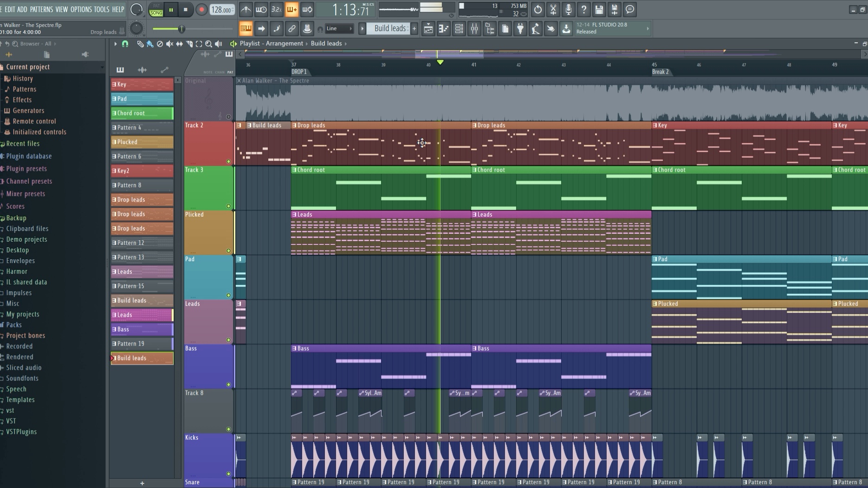This screenshot has height=488, width=868.
Task: Open the Browser shortcut icon
Action: (489, 29)
